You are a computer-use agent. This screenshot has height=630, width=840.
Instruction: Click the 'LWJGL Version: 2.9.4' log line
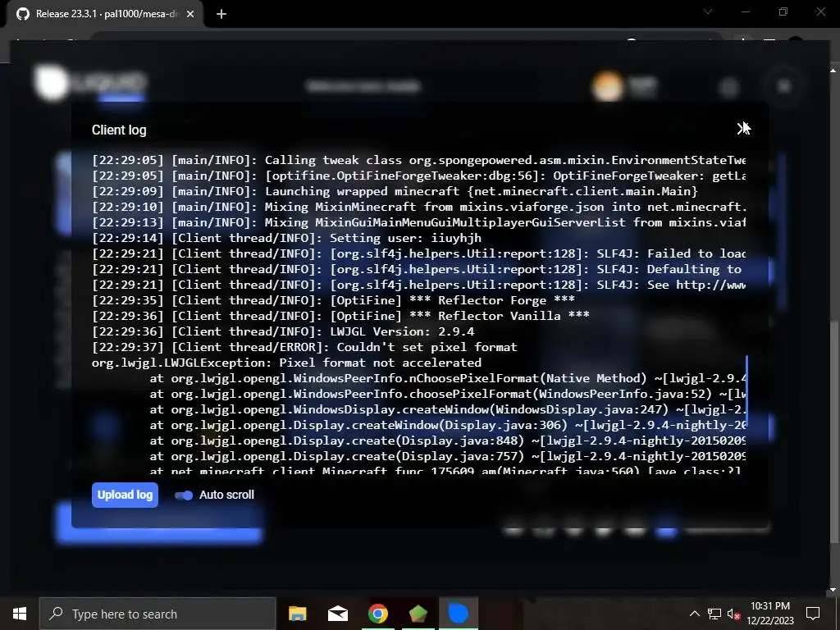283,331
